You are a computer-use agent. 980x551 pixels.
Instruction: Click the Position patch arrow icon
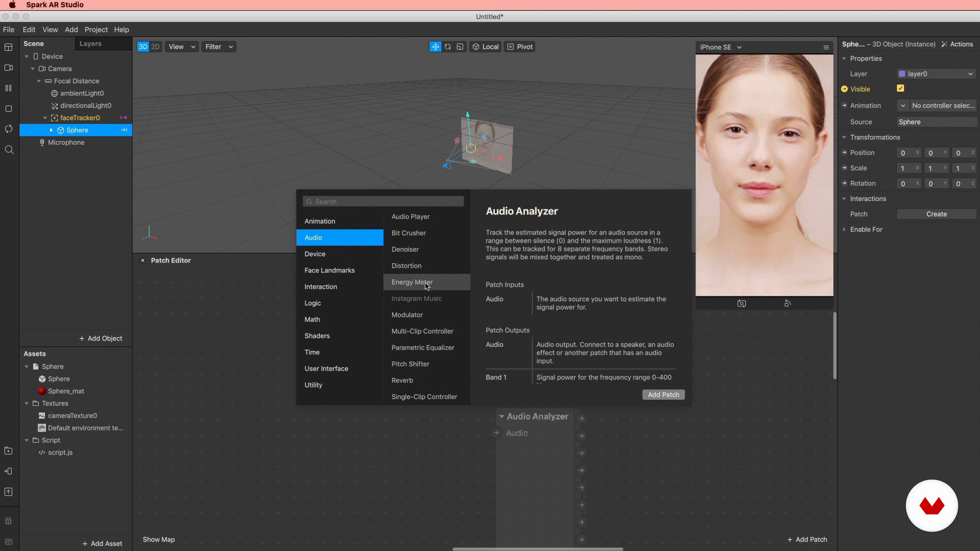[844, 153]
